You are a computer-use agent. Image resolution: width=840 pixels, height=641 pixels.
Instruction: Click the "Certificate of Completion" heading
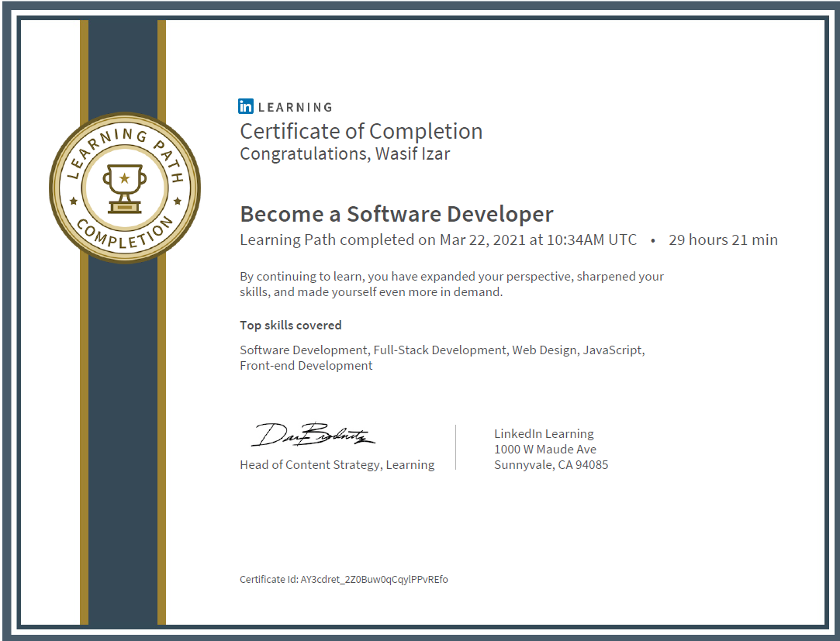361,131
